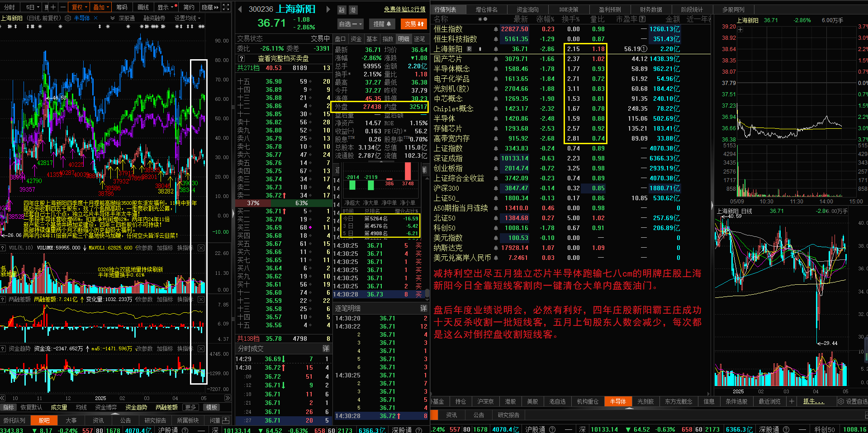Click the 37% / 63% buy-sell ratio bar
This screenshot has height=433, width=868.
tap(284, 203)
